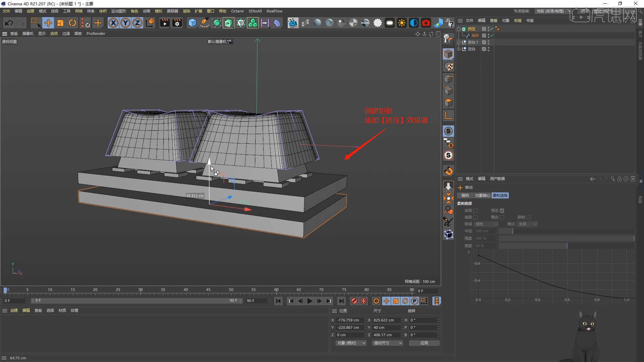This screenshot has width=644, height=362.
Task: Click the Undo arrow in the toolbar
Action: point(9,23)
